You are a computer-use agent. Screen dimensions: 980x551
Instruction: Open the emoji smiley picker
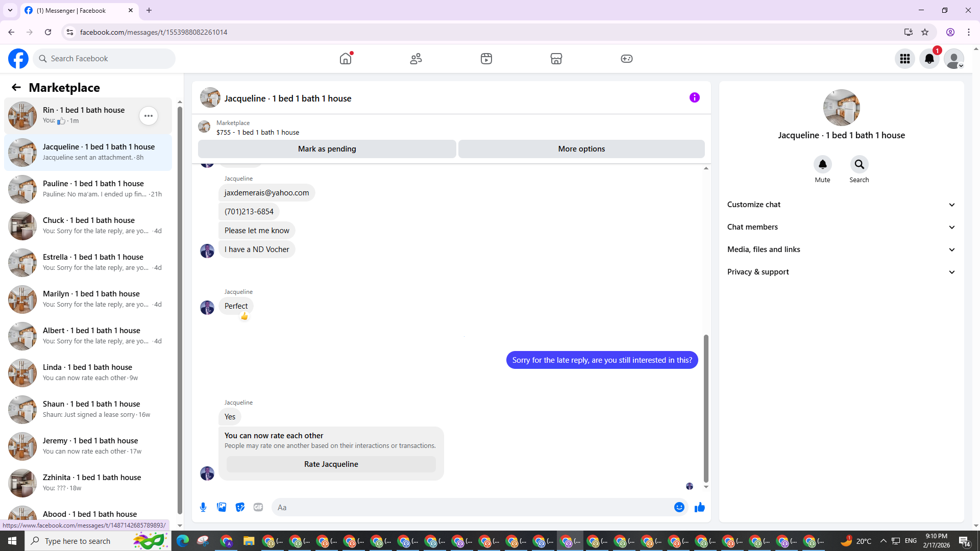point(679,507)
